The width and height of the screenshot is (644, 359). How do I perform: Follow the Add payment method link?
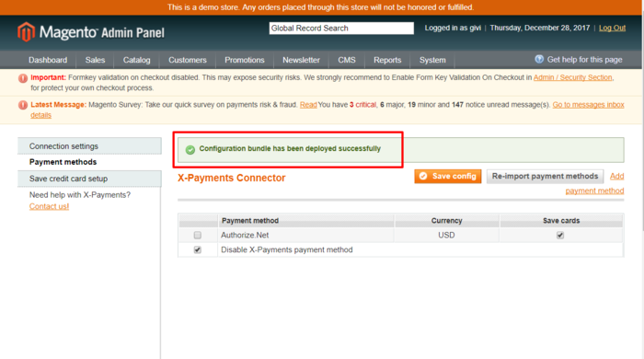[x=594, y=191]
